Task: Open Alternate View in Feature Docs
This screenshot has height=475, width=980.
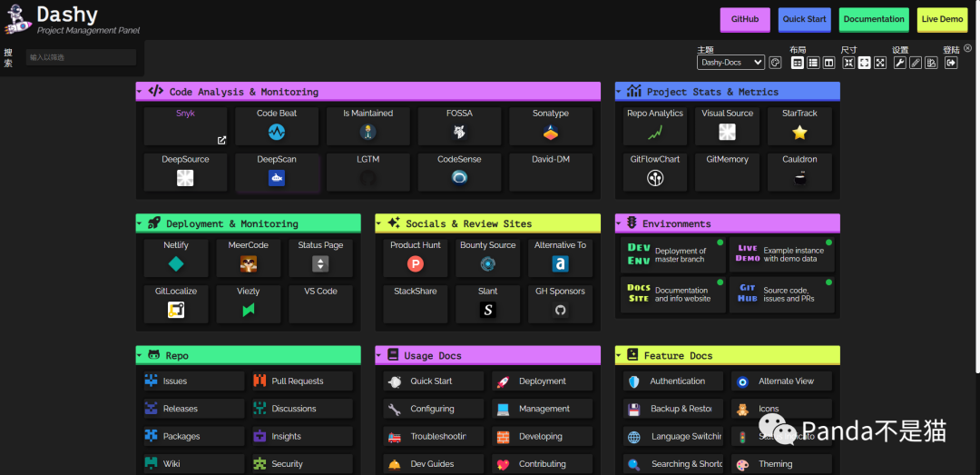Action: point(782,381)
